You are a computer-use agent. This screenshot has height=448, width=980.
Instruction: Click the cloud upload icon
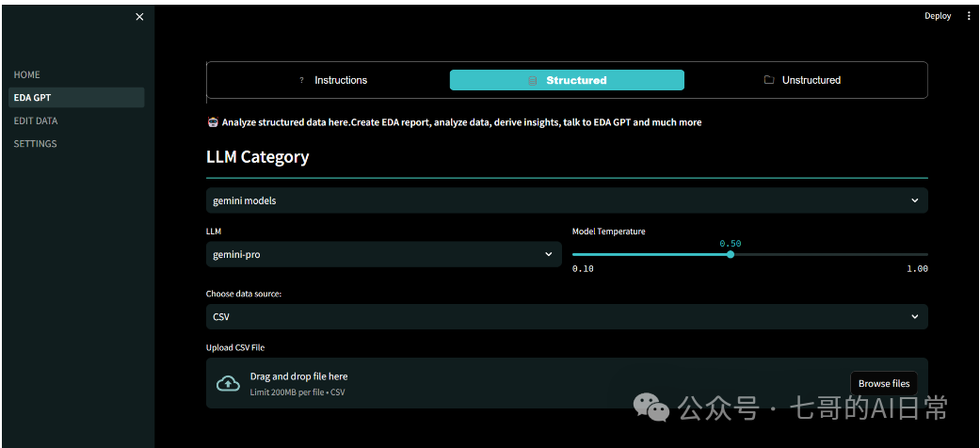pos(228,384)
